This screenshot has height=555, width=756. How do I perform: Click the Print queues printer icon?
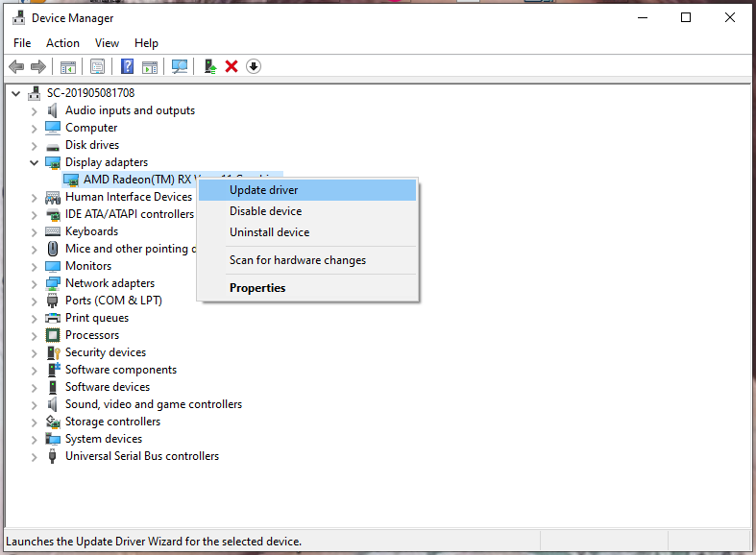(53, 318)
